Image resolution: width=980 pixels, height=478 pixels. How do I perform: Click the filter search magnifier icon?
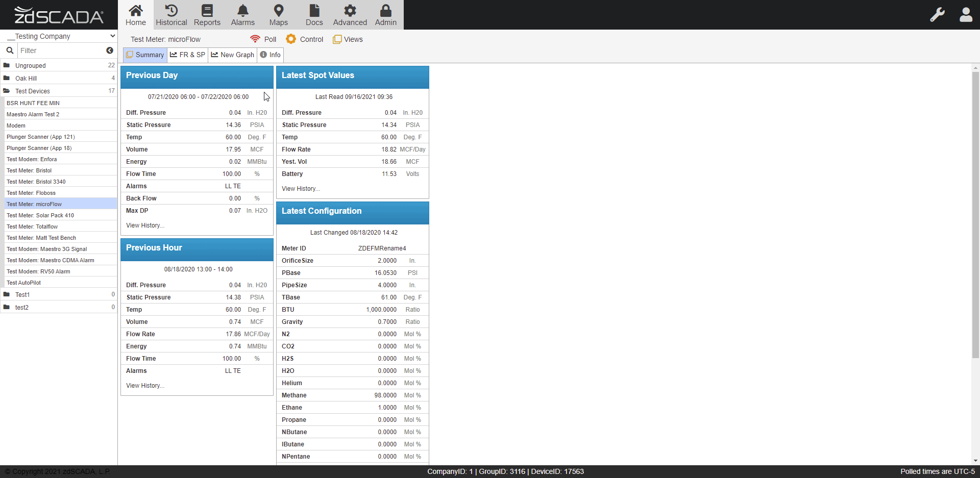click(10, 51)
